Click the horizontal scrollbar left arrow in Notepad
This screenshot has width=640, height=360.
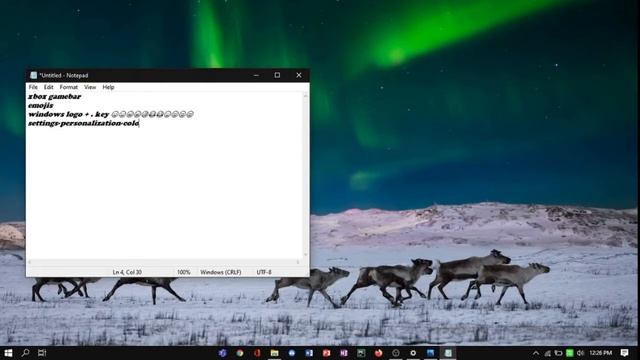tap(29, 262)
